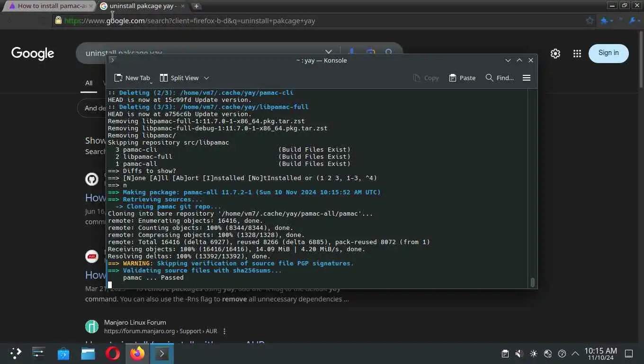This screenshot has height=364, width=644.
Task: Click the 'Skipping verification of source file PGP signatures' warning line
Action: pos(231,264)
